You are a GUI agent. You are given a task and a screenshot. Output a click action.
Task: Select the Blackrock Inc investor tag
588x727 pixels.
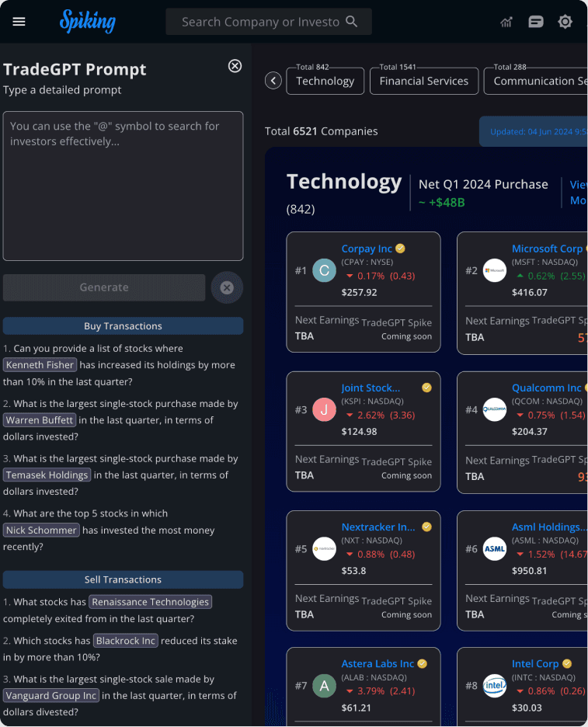(126, 641)
